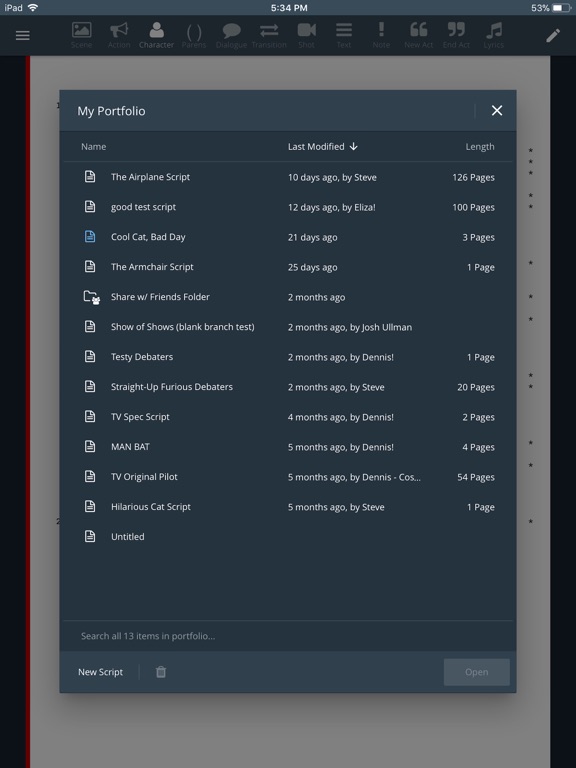This screenshot has height=768, width=576.
Task: Click '2 months ago, by Josh Ullman'
Action: click(350, 327)
